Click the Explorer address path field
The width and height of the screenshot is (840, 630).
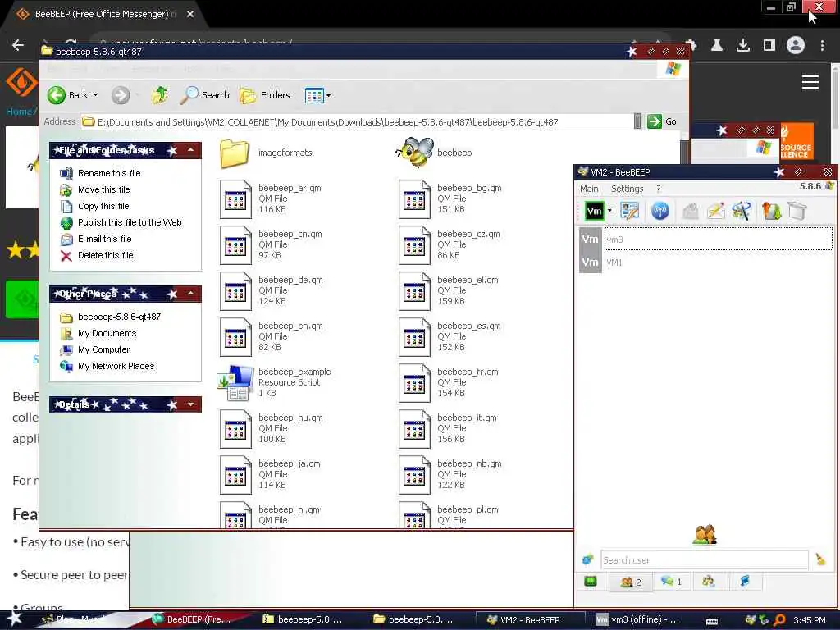[x=358, y=122]
